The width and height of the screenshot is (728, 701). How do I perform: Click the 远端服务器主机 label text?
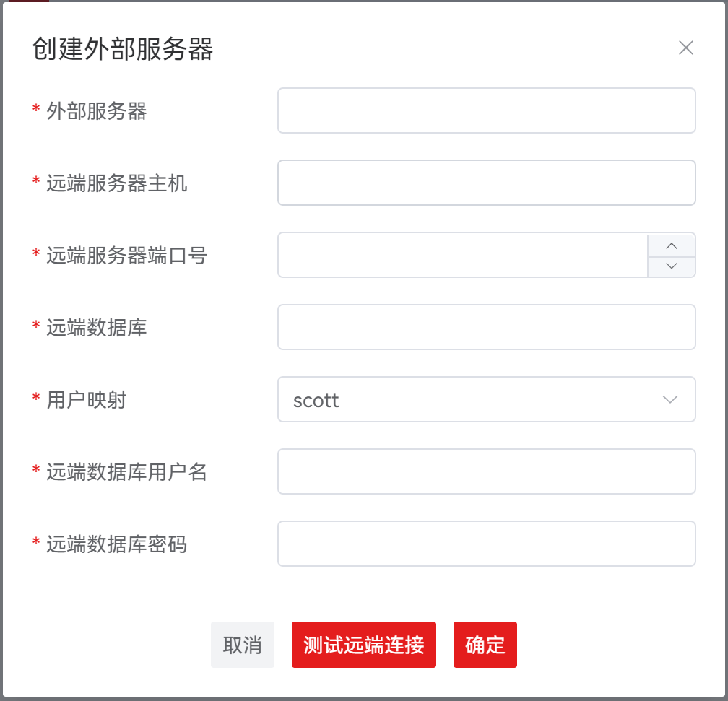pos(117,183)
